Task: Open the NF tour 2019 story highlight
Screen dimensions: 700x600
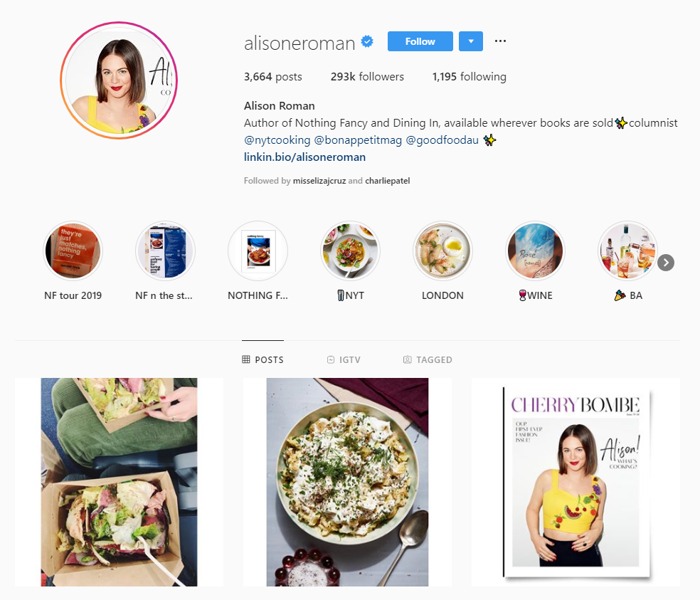Action: coord(73,251)
